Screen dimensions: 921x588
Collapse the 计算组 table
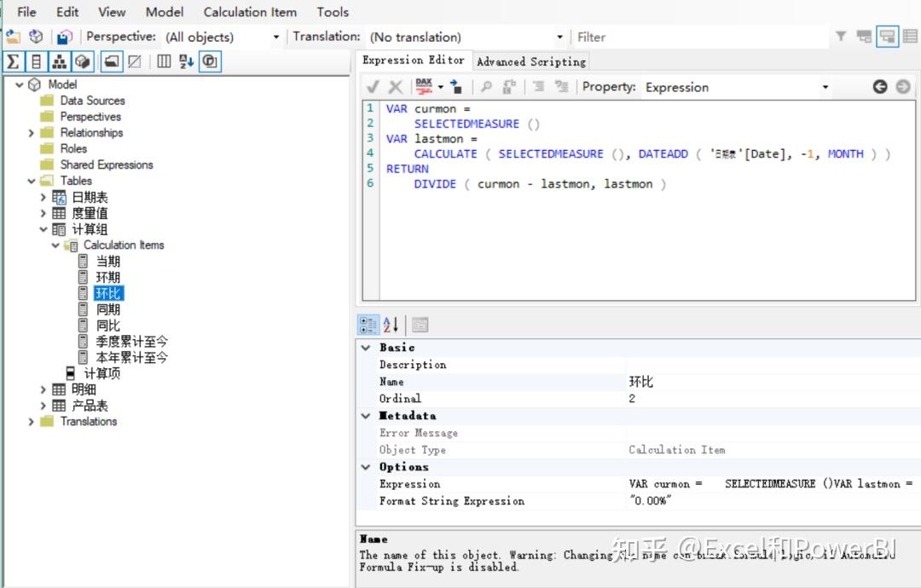[43, 229]
